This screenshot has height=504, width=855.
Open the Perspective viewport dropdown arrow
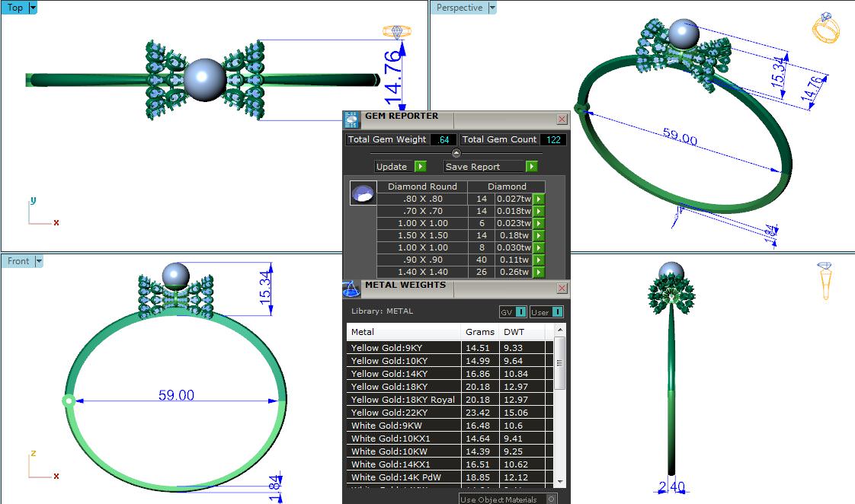[x=492, y=8]
